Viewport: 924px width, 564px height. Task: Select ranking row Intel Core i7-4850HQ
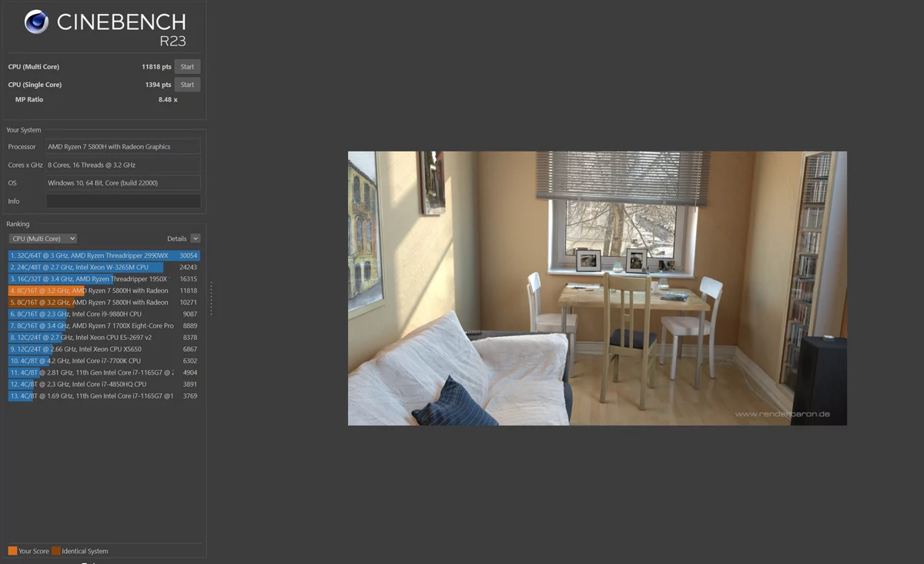[104, 384]
